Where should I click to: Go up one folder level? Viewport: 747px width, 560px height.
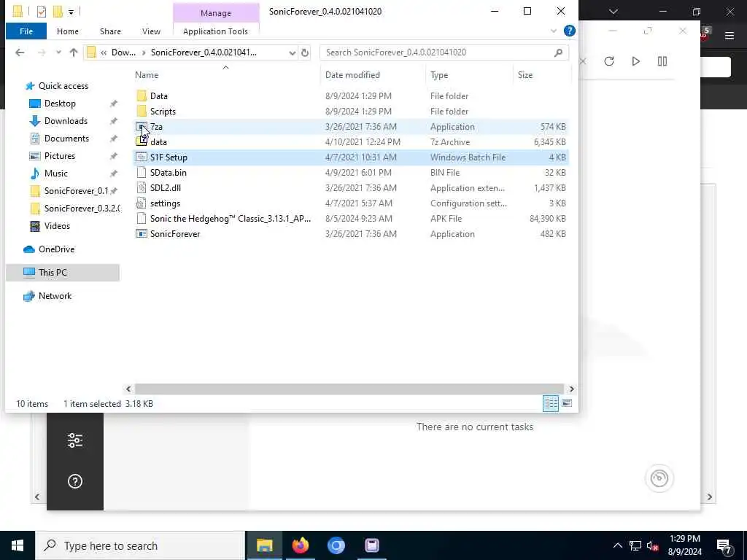point(74,52)
